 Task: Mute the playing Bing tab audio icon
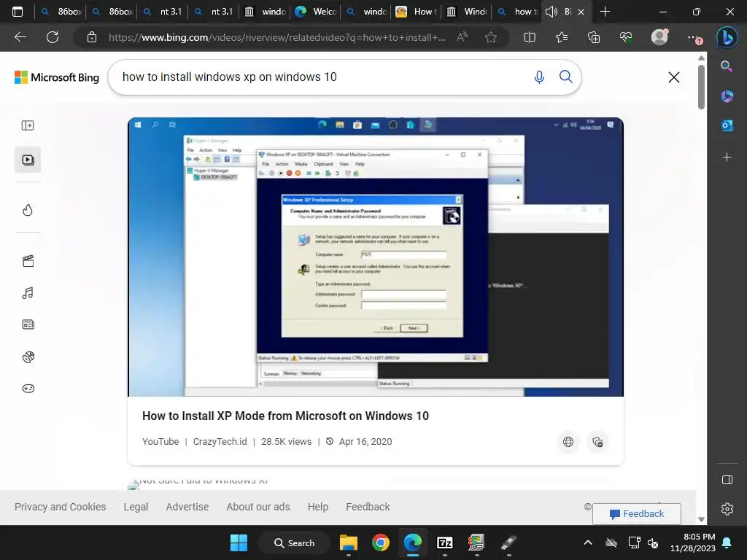[x=551, y=12]
